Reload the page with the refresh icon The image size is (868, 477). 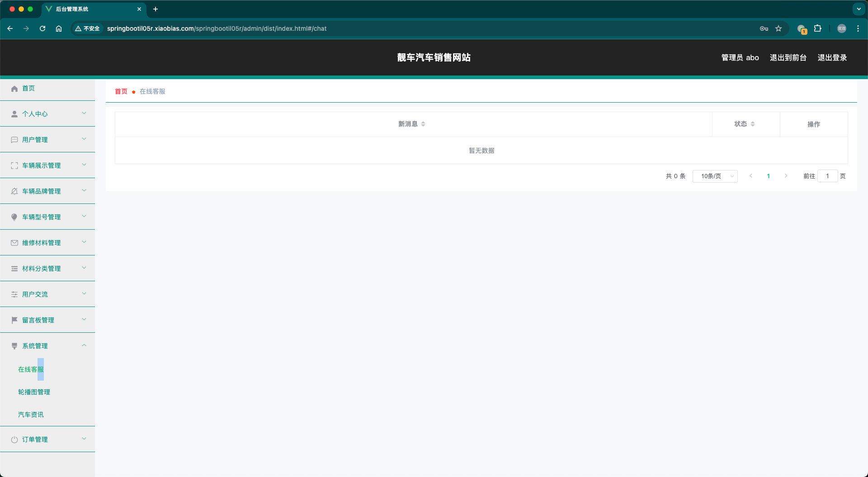coord(42,28)
